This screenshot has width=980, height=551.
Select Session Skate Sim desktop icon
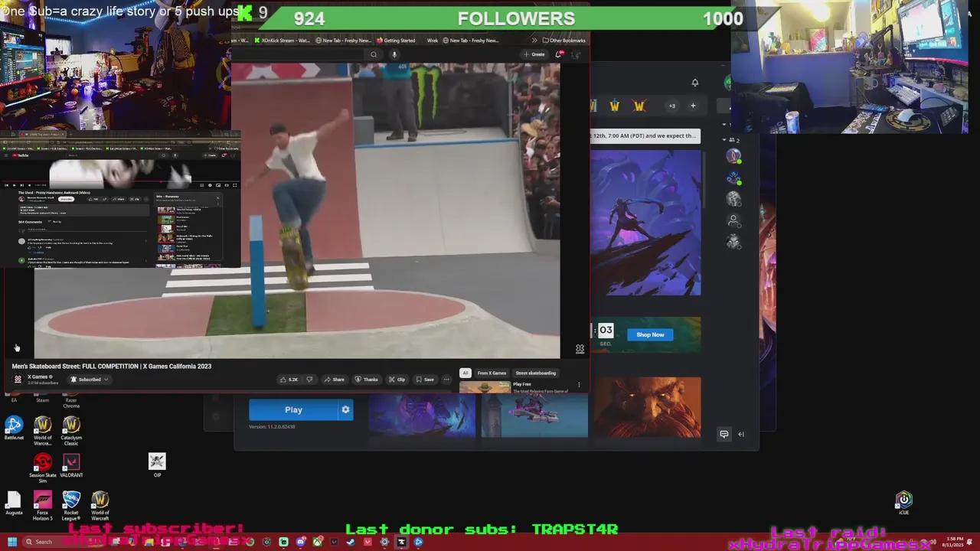(x=43, y=468)
